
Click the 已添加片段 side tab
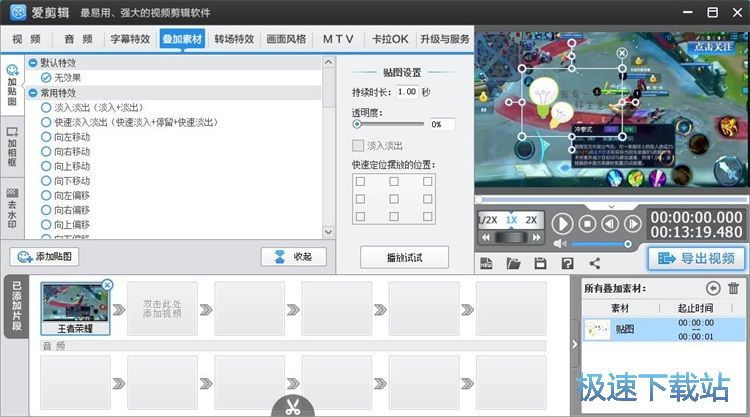(x=16, y=306)
